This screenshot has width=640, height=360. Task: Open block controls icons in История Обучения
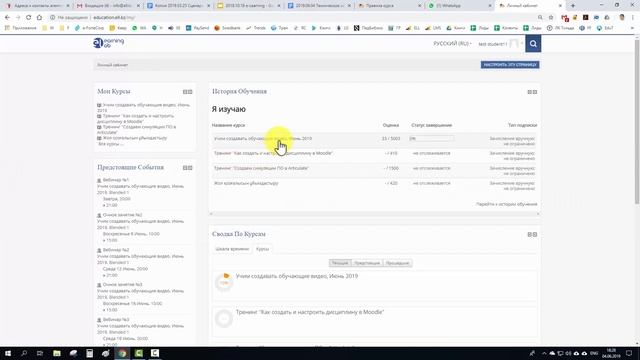click(532, 92)
